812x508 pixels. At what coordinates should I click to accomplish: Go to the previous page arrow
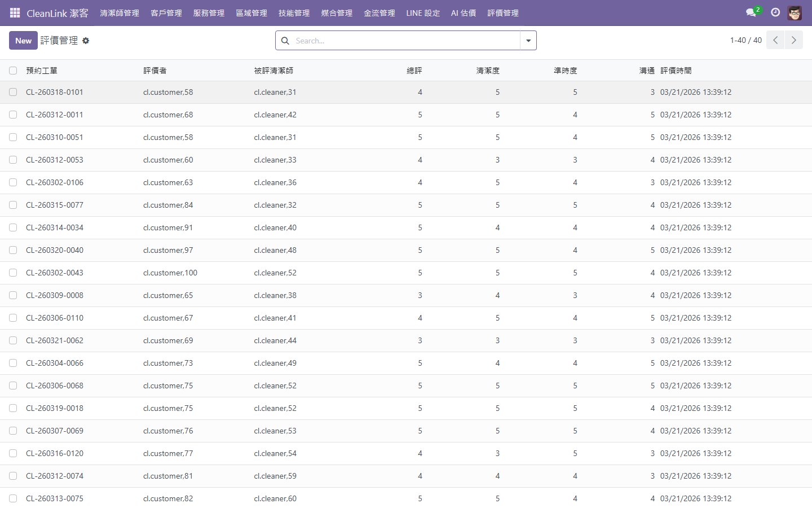[775, 40]
